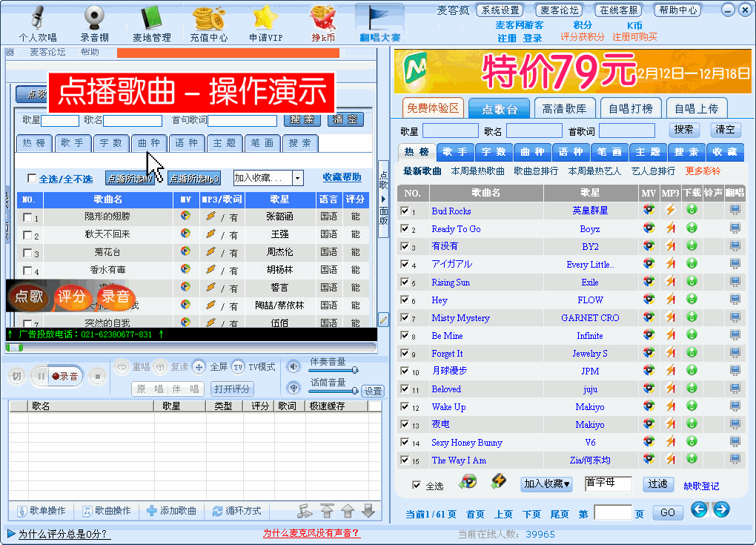The image size is (756, 545).
Task: Collapse the 点歌面板 side expander
Action: click(383, 199)
